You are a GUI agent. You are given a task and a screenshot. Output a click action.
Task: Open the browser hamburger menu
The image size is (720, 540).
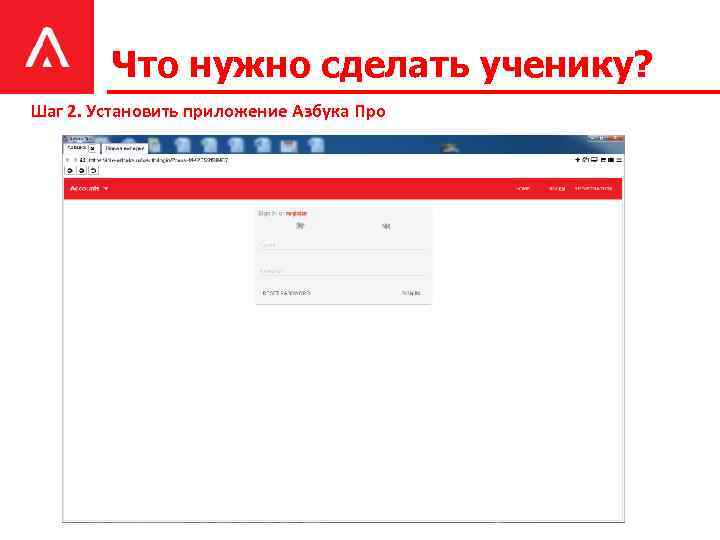click(x=619, y=160)
